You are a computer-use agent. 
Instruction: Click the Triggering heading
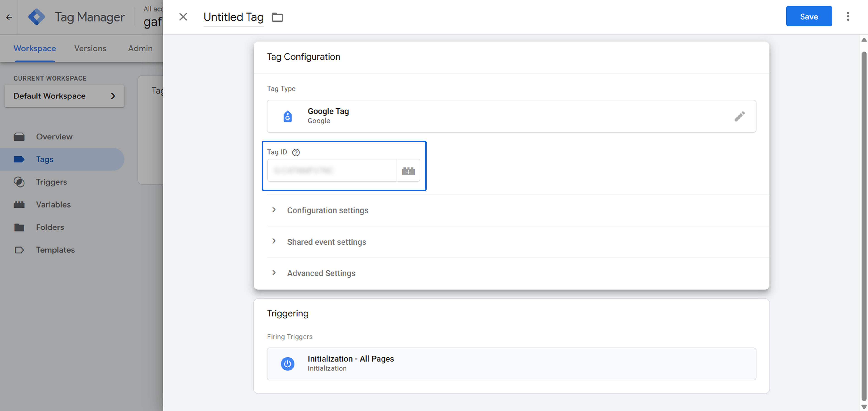coord(288,313)
